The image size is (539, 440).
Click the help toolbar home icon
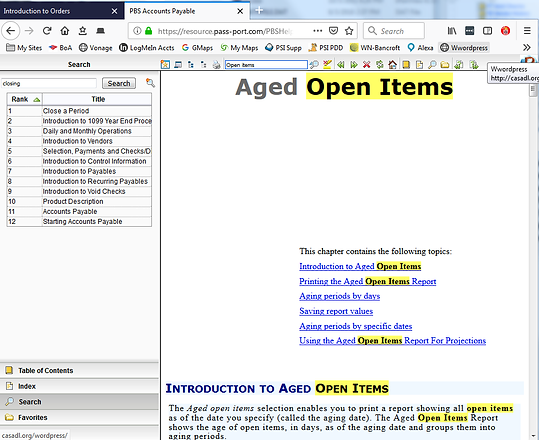pyautogui.click(x=393, y=65)
